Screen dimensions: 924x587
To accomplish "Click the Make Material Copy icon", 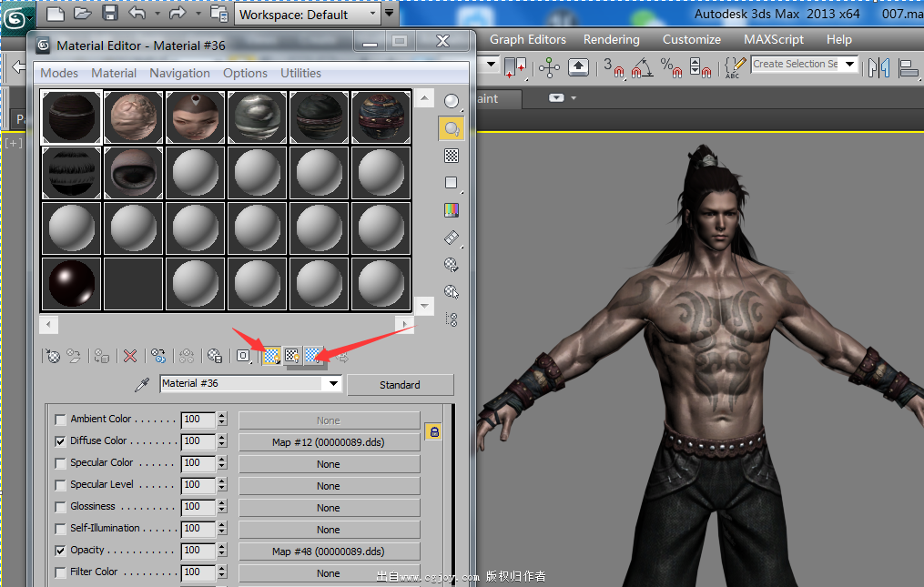I will point(157,356).
